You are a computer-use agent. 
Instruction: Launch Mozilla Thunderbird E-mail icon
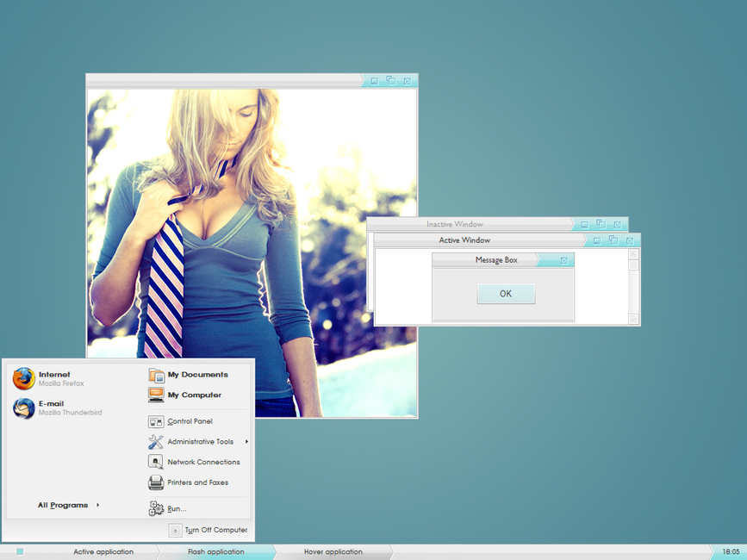click(x=24, y=408)
